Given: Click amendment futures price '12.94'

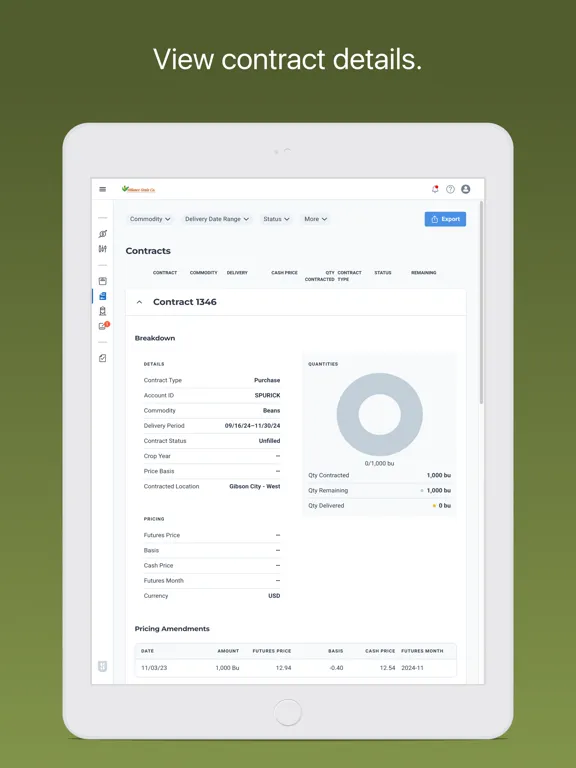Looking at the screenshot, I should [284, 668].
